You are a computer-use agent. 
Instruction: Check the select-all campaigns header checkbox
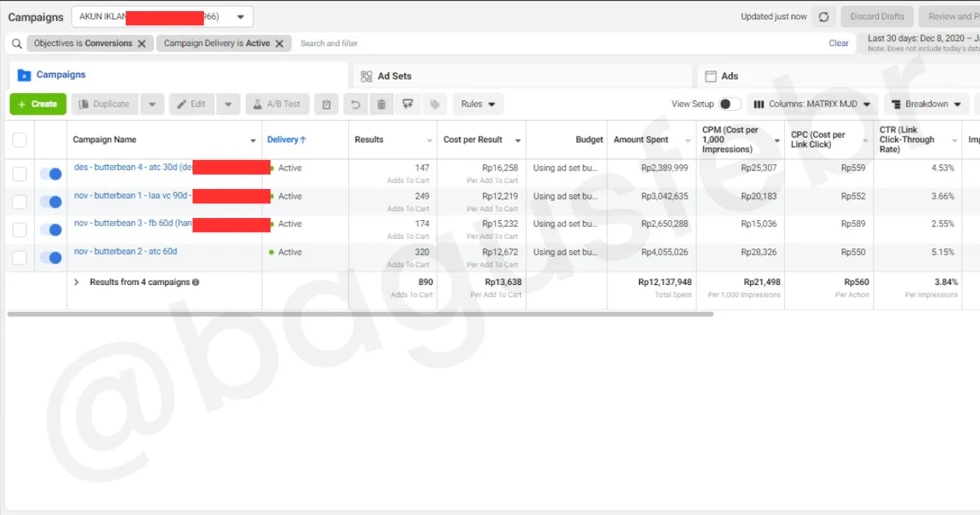click(x=19, y=140)
